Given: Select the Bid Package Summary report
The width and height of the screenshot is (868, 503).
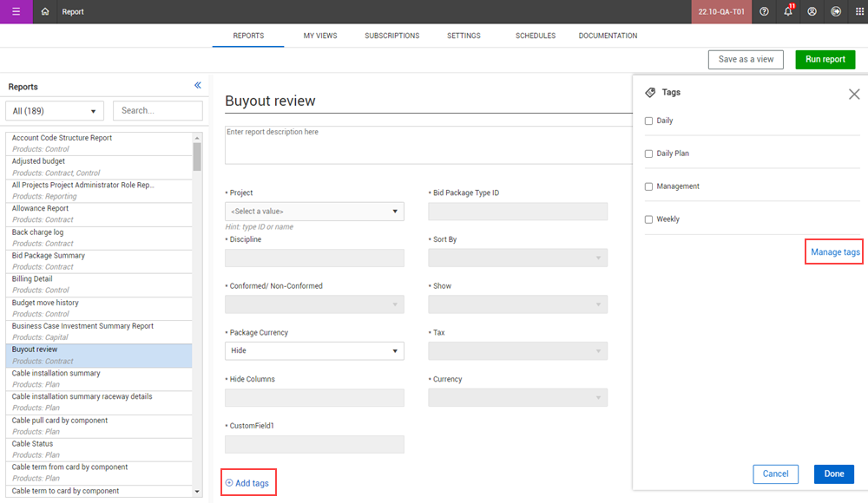Looking at the screenshot, I should (x=99, y=261).
